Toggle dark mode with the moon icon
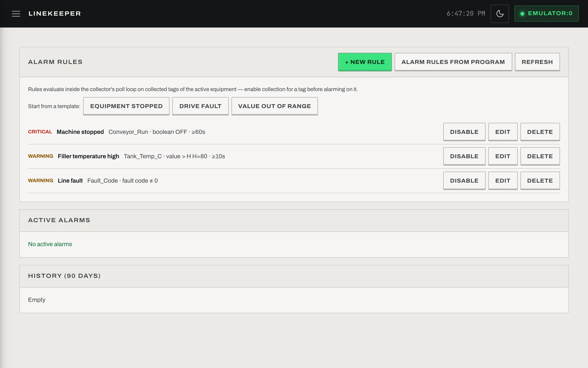 500,14
